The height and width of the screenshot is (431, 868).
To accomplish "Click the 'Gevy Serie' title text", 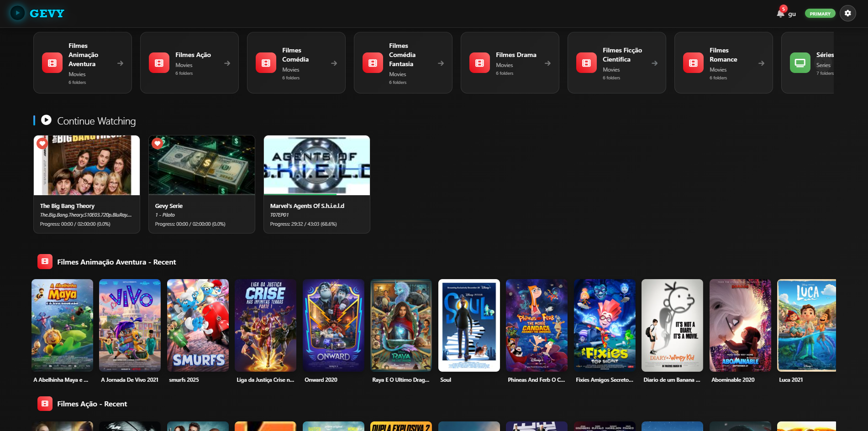I will (168, 206).
